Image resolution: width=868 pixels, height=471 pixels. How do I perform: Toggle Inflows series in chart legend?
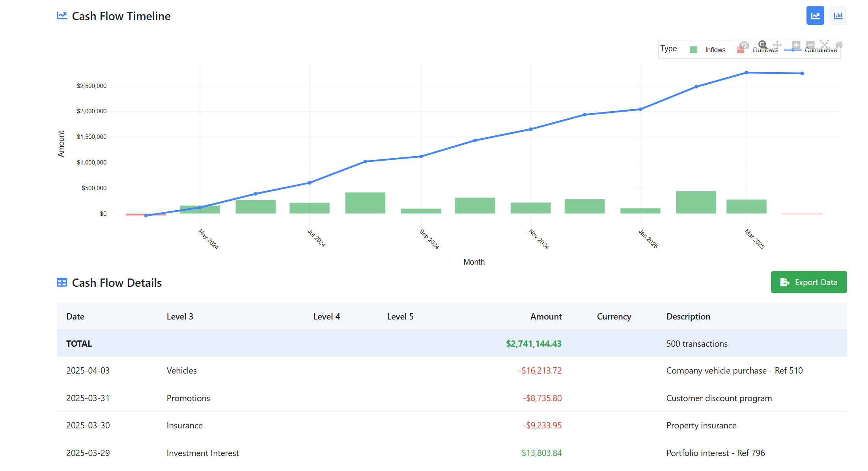[x=715, y=50]
